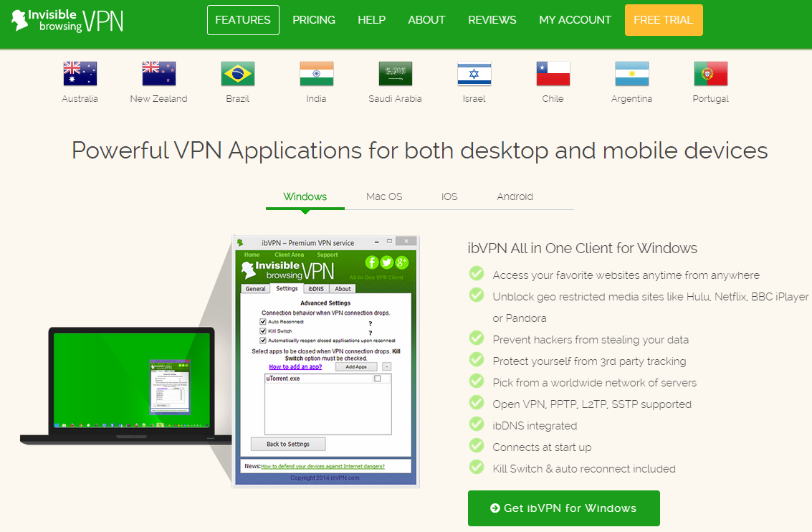The width and height of the screenshot is (812, 532).
Task: Click the 'Australia' country label
Action: coord(80,99)
